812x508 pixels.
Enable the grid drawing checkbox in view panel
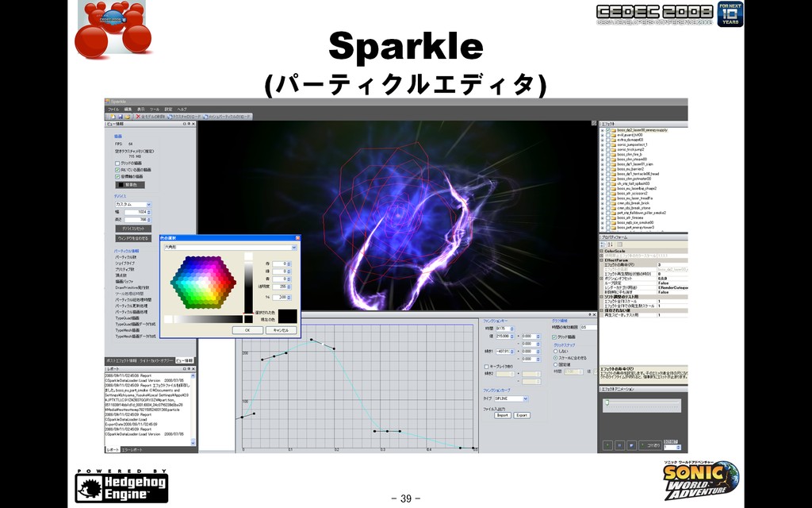coord(117,164)
